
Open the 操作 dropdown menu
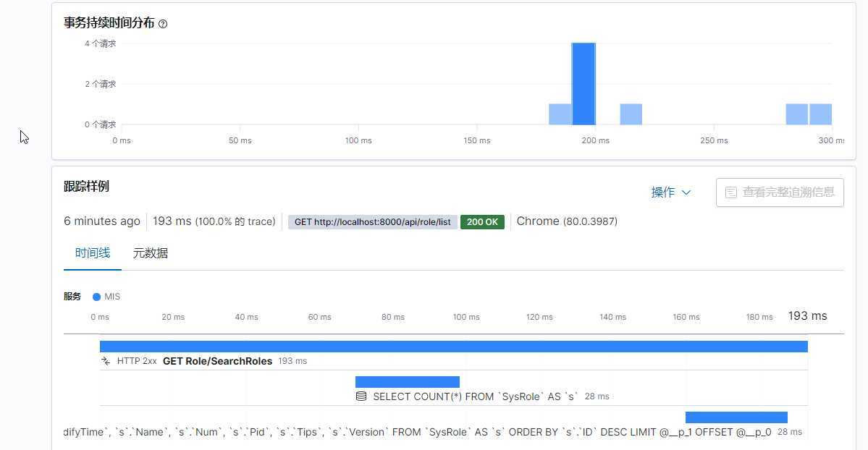tap(671, 192)
